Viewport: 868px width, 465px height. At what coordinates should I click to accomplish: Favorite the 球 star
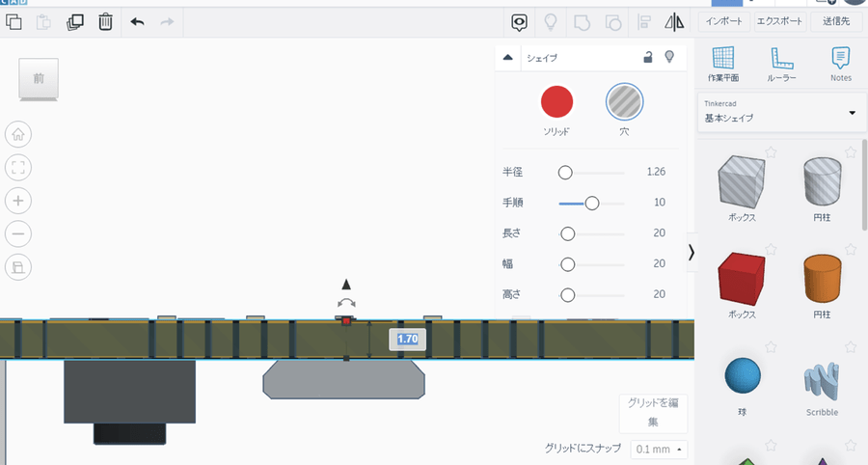[x=771, y=347]
